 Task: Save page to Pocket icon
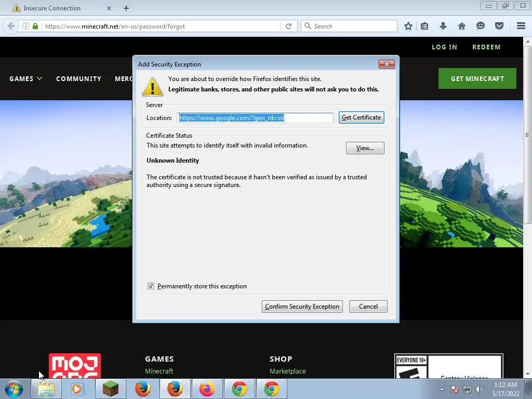pyautogui.click(x=499, y=26)
